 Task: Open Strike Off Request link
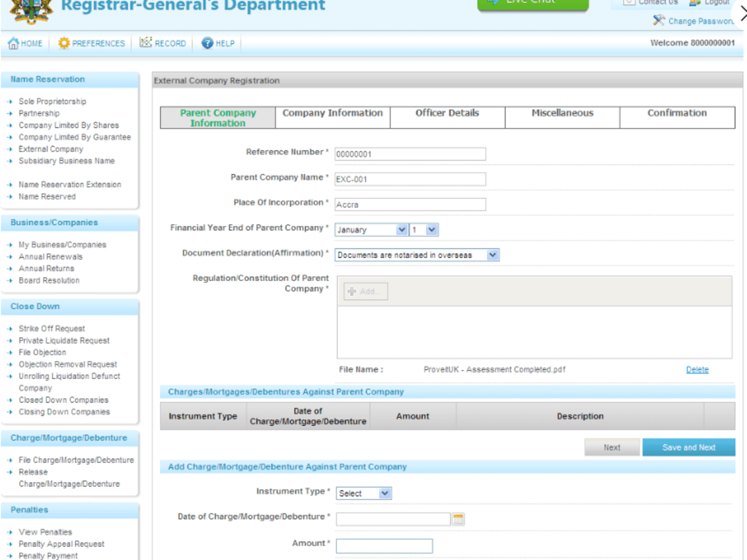(x=52, y=329)
